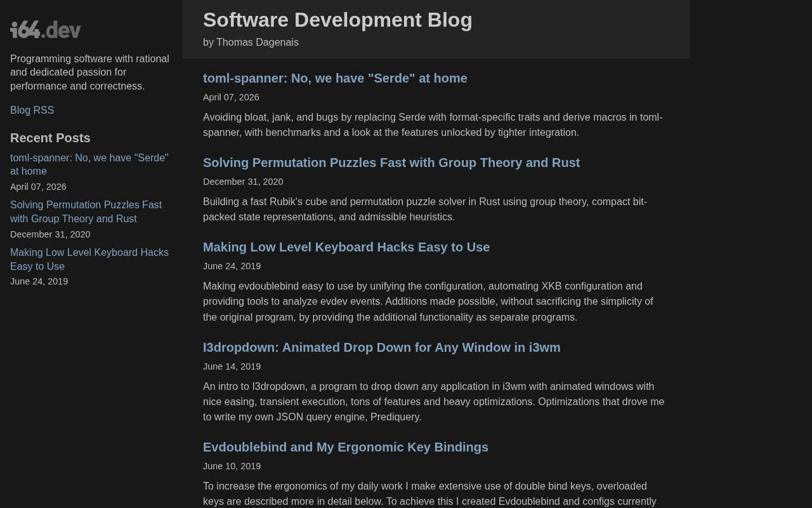Open Evdoublebind Ergonomic Key Bindings article title

(346, 447)
